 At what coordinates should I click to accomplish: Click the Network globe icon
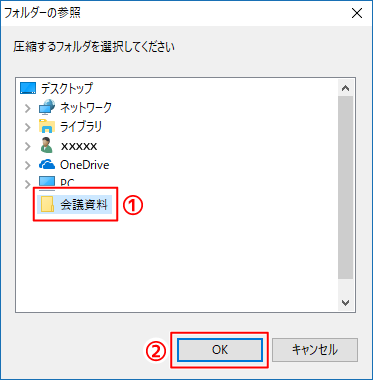coord(47,107)
